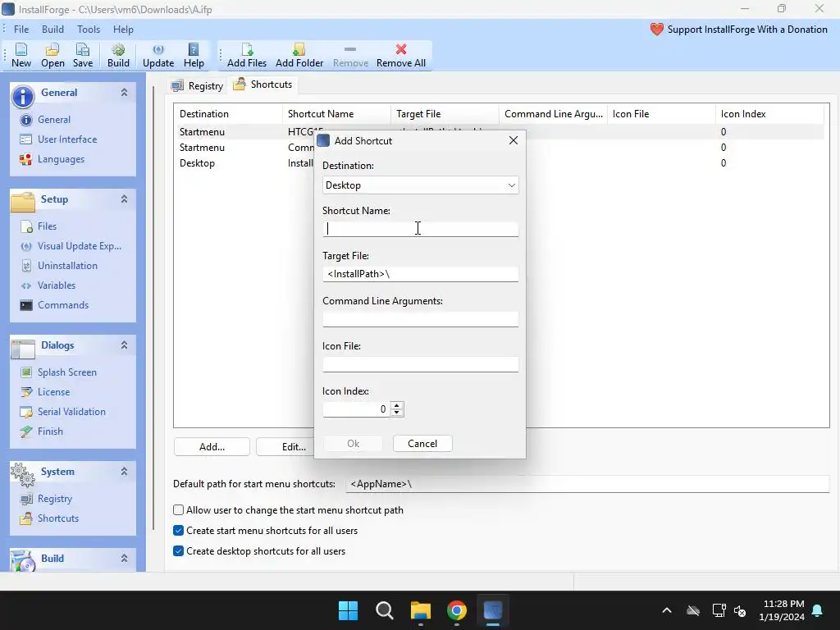This screenshot has width=840, height=630.
Task: Click the taskbar Search icon
Action: tap(384, 610)
